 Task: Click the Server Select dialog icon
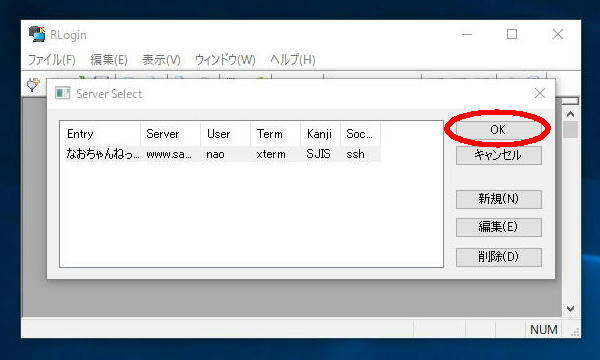[x=63, y=93]
